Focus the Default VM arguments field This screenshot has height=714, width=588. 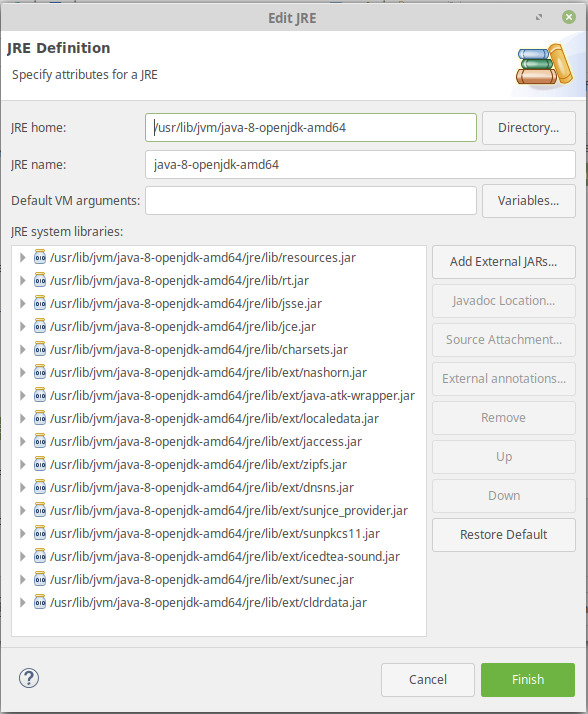coord(311,200)
